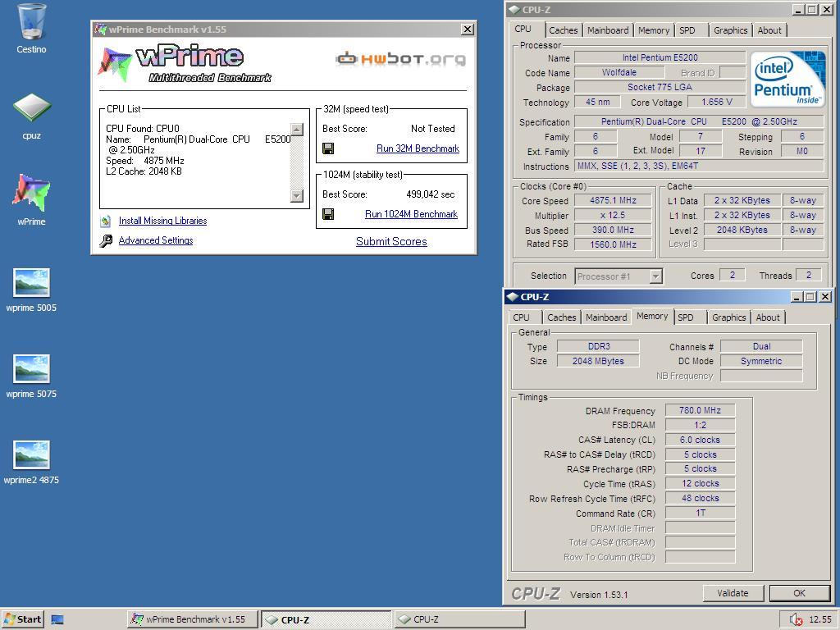Select the 'wprime 5005' image file icon
840x630 pixels.
click(x=32, y=283)
